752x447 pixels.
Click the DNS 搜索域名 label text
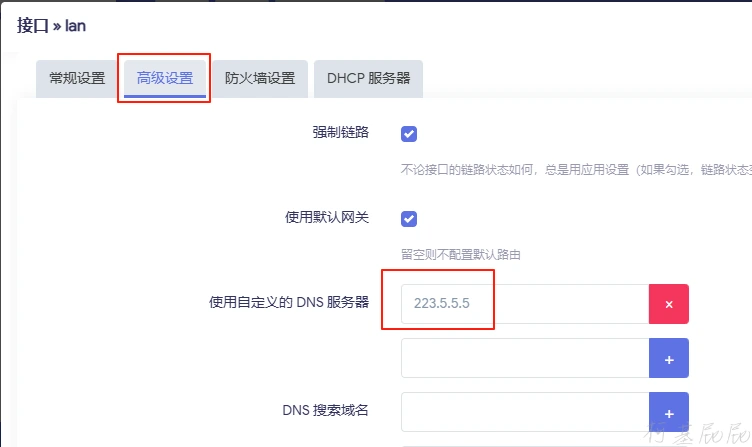325,409
